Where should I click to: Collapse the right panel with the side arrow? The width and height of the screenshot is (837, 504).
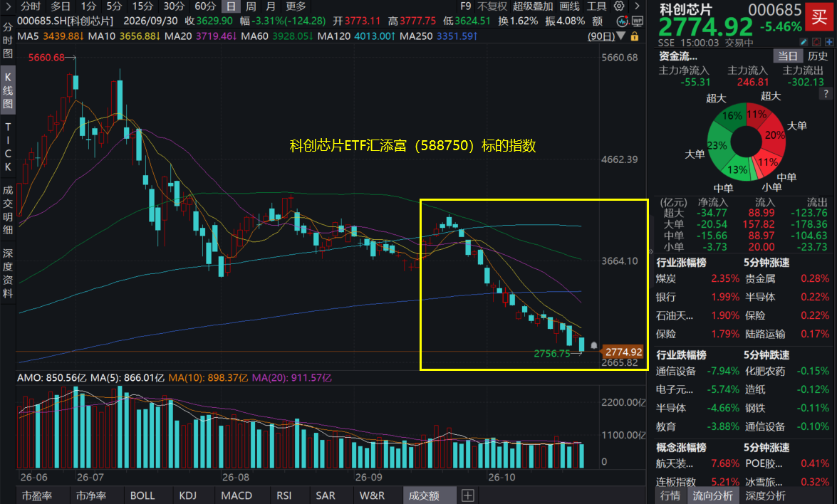tap(650, 251)
